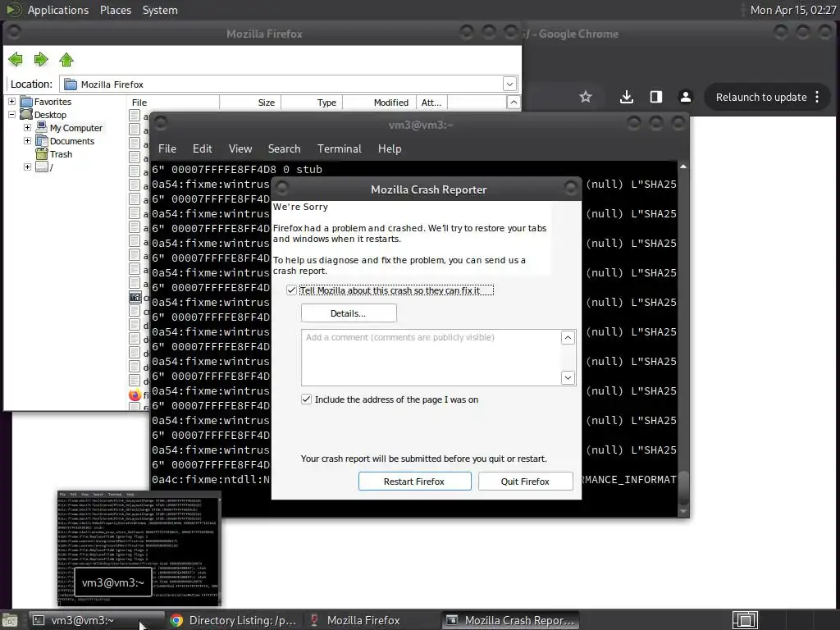Go back with the green left arrow

tap(16, 59)
